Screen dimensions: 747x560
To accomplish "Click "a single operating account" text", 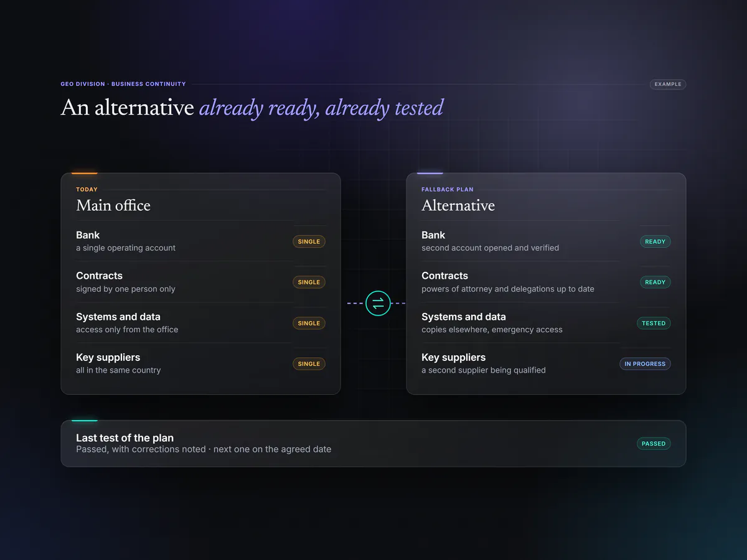I will (x=126, y=248).
